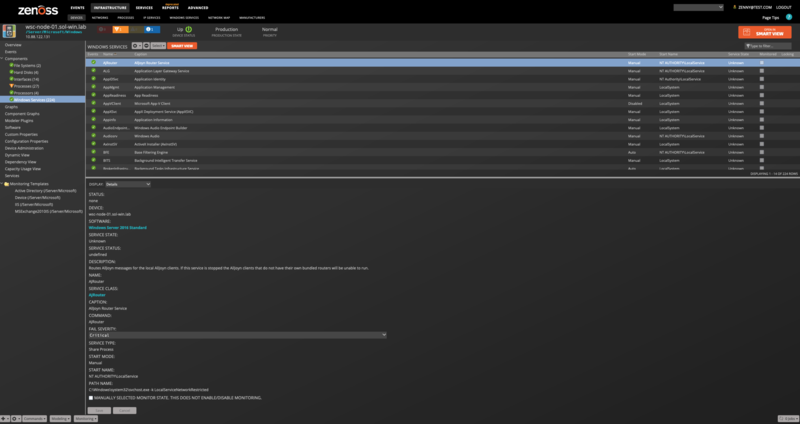The height and width of the screenshot is (424, 800).
Task: Click the green Up device status icon
Action: point(189,30)
